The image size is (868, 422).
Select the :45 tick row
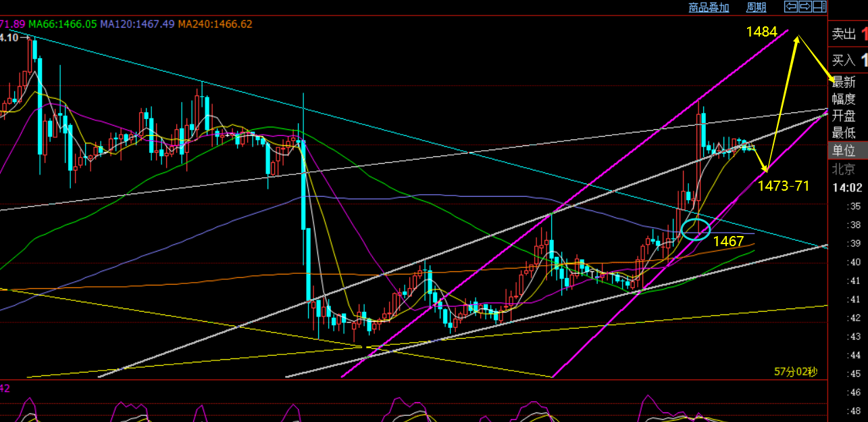pos(855,373)
